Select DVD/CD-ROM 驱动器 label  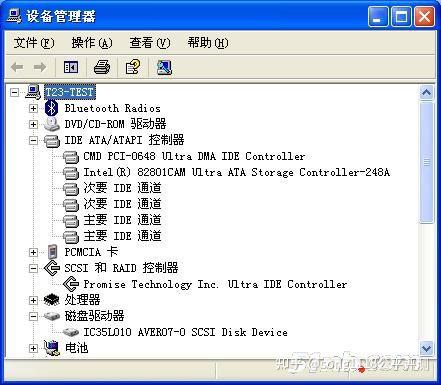coord(115,124)
